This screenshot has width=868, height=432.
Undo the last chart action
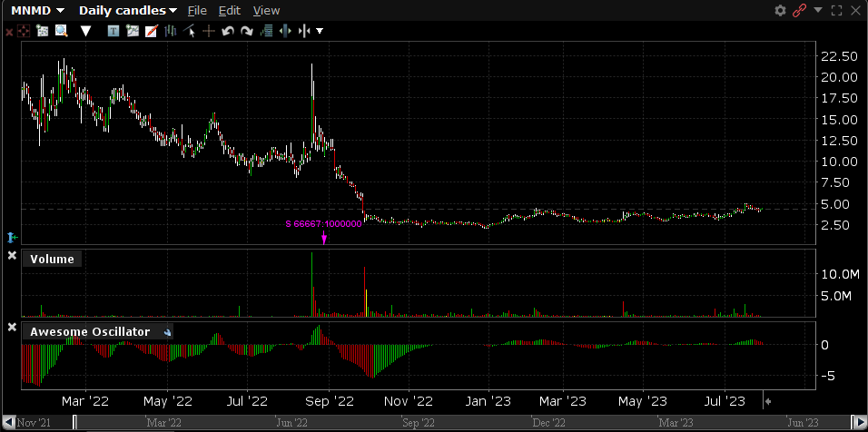click(x=228, y=31)
